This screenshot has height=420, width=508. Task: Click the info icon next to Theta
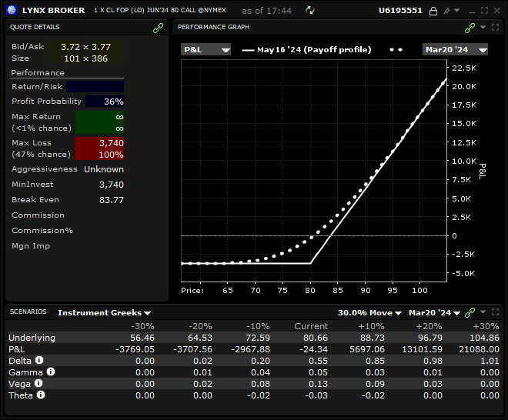(41, 395)
